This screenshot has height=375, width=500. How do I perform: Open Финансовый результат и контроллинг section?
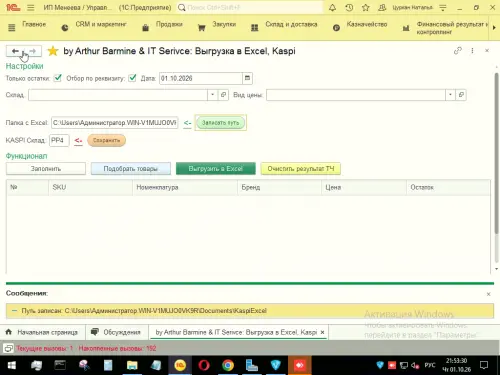(x=452, y=28)
